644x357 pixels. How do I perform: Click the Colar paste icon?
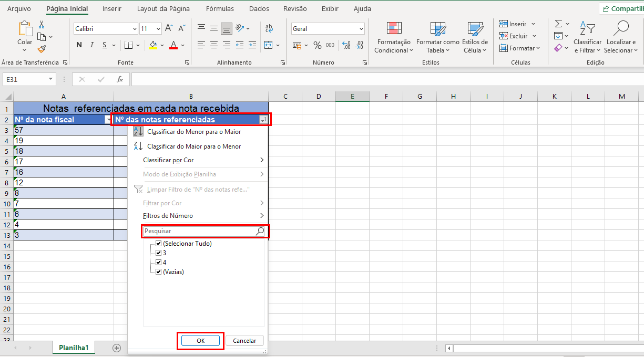point(25,29)
